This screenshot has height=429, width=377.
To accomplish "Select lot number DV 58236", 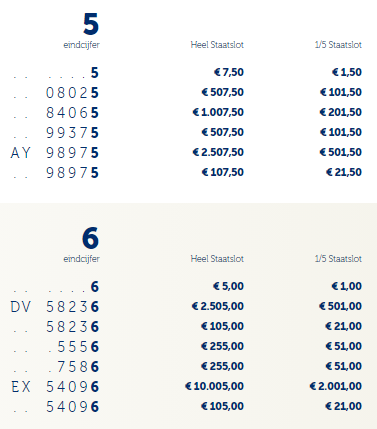I will coord(55,307).
